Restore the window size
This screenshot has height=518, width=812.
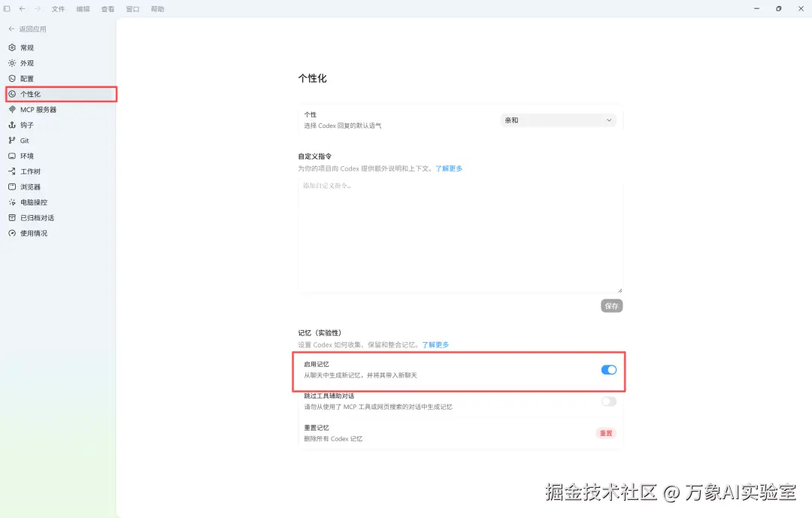click(x=779, y=9)
